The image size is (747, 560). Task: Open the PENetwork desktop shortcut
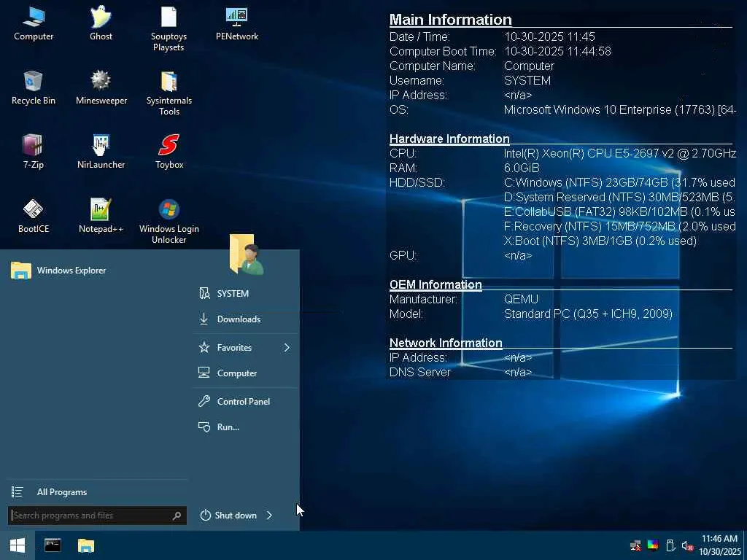tap(237, 24)
